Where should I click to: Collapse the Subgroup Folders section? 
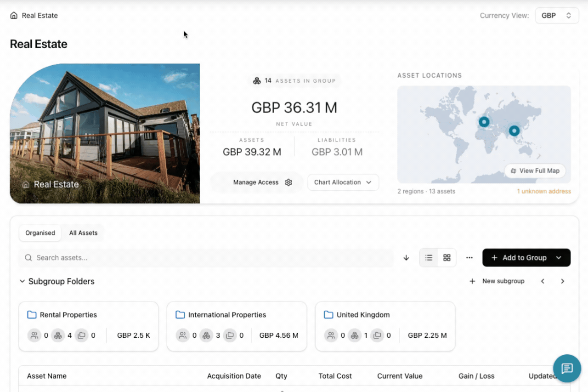(22, 281)
